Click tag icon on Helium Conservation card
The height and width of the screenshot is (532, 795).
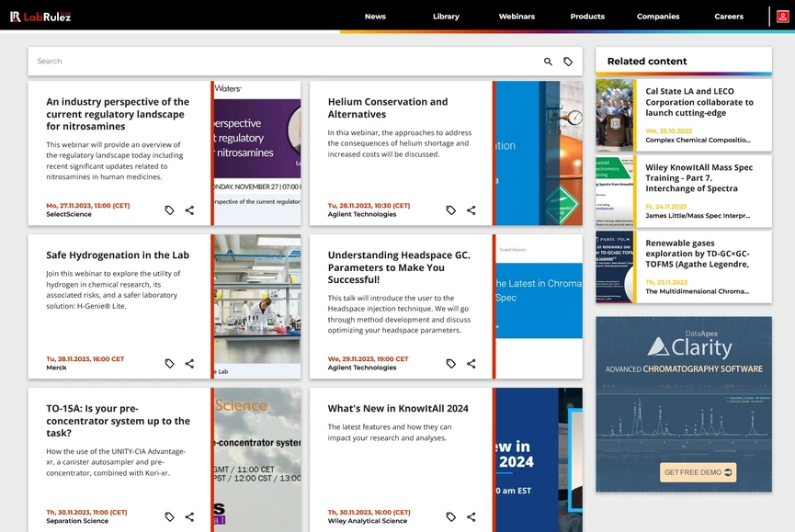pyautogui.click(x=450, y=210)
